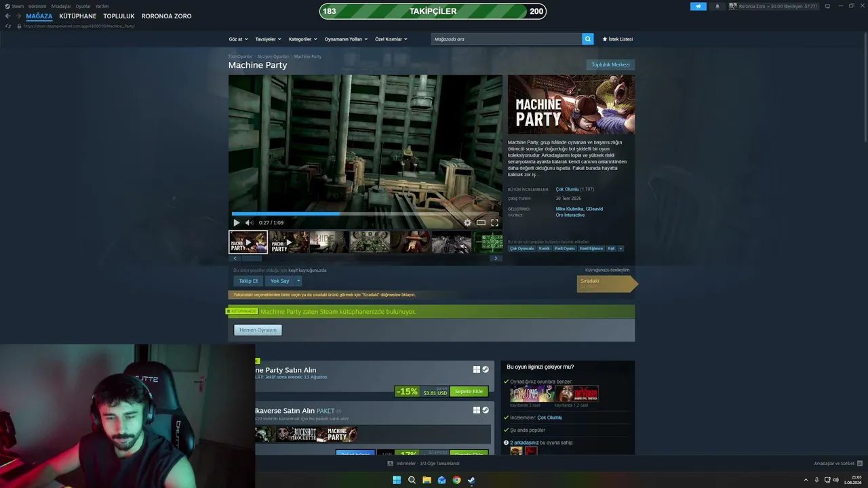868x488 pixels.
Task: Open the Roronoa Zoro account dropdown
Action: point(774,6)
